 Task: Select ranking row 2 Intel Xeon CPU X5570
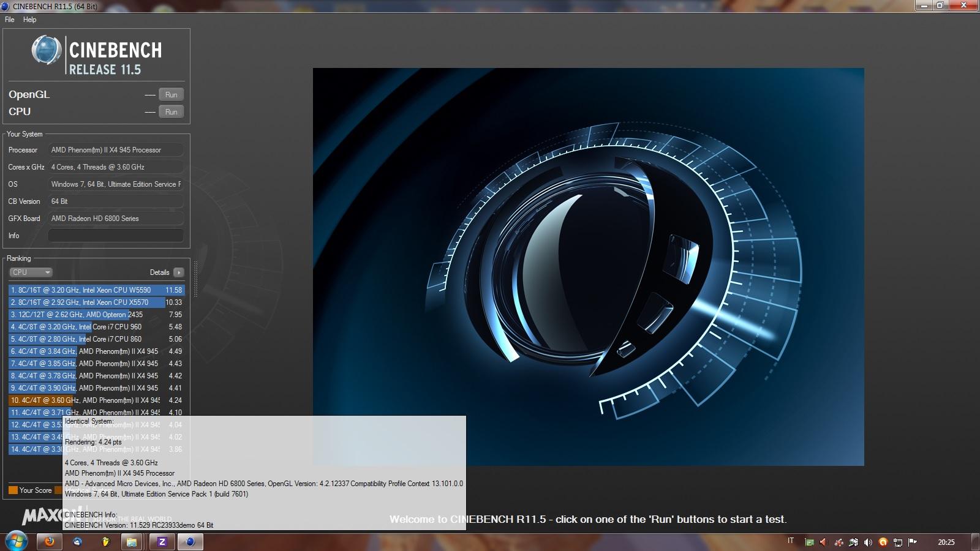97,302
